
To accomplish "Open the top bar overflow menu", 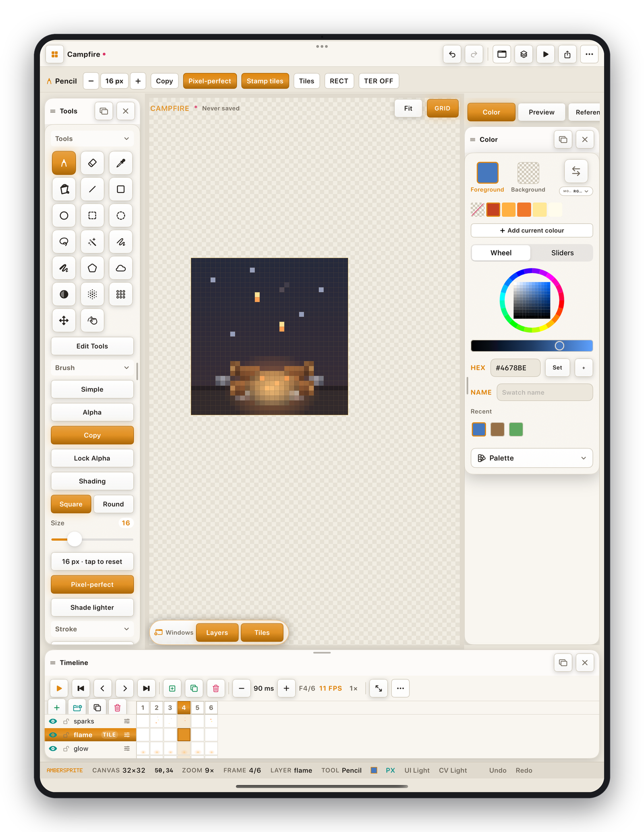I will [x=589, y=54].
